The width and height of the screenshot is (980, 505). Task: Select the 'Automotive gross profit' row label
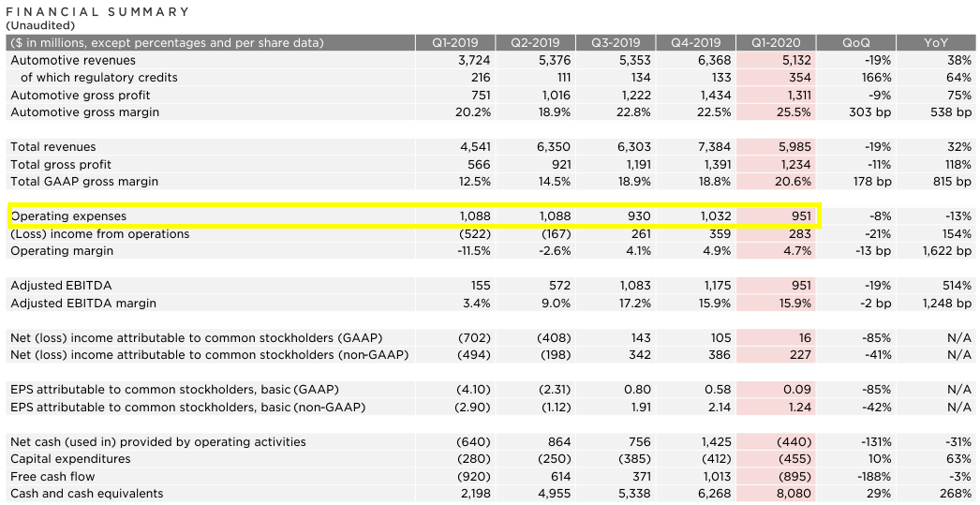(x=81, y=95)
